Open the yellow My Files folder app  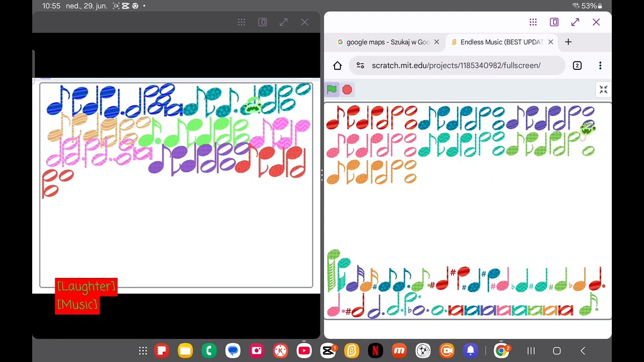click(x=185, y=351)
